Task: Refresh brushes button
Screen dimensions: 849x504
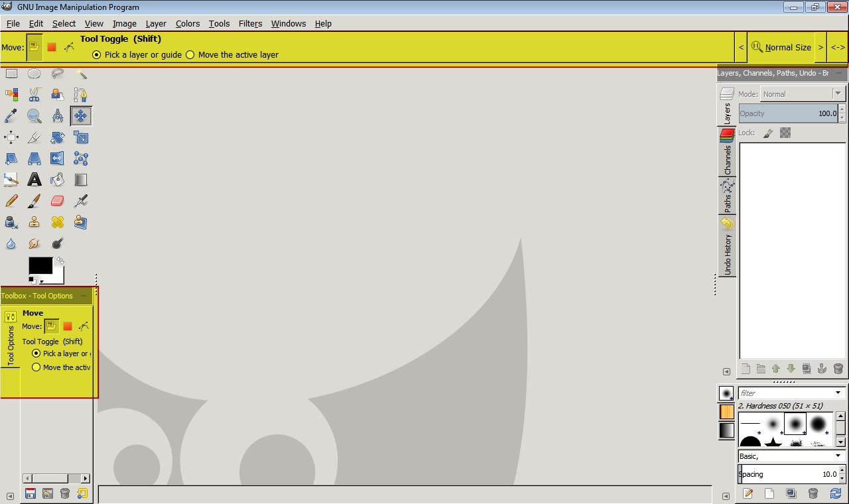Action: point(835,493)
